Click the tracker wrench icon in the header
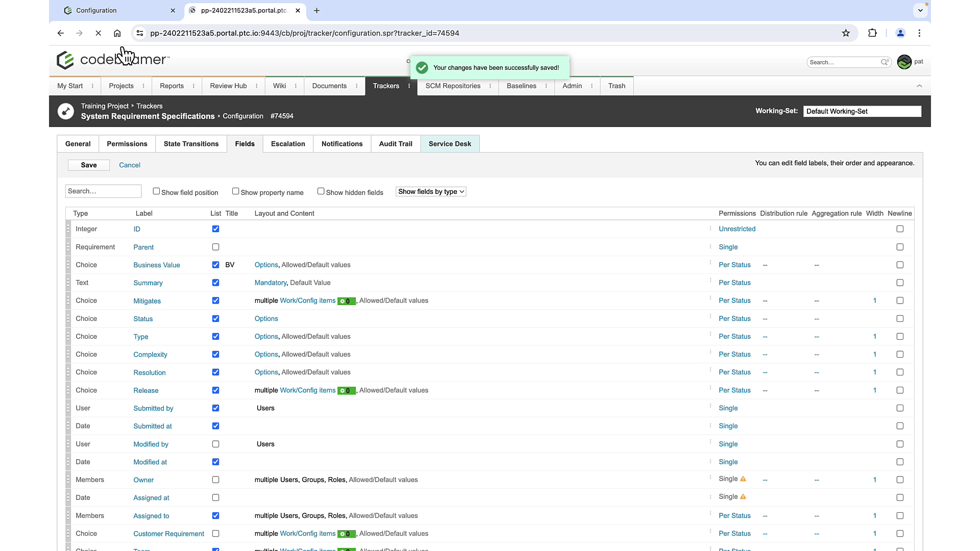Image resolution: width=980 pixels, height=551 pixels. (65, 111)
